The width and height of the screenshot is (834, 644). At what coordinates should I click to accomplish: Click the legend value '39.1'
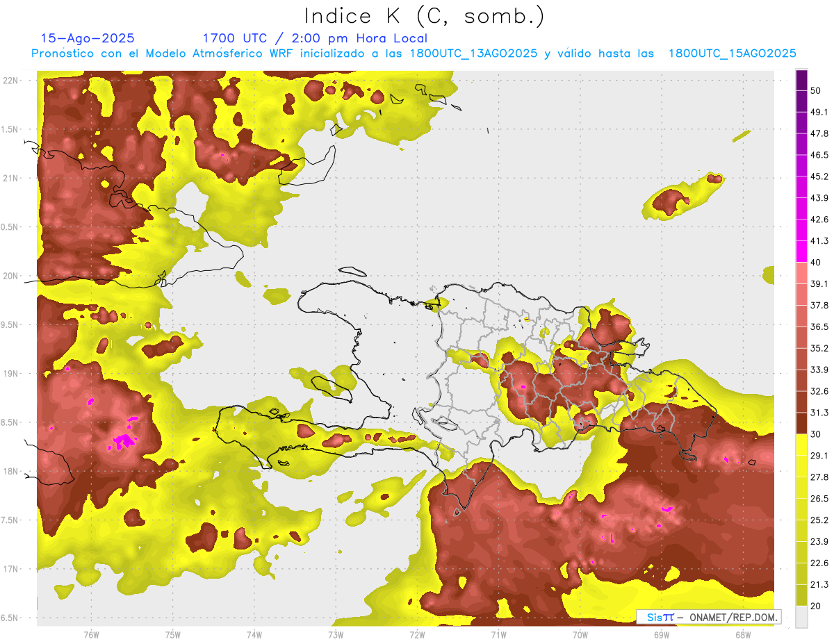tap(819, 284)
